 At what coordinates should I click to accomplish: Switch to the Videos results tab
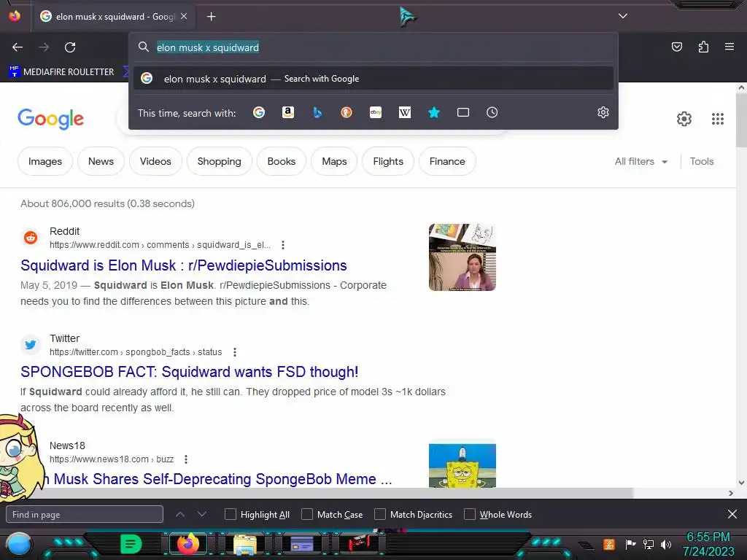coord(155,161)
